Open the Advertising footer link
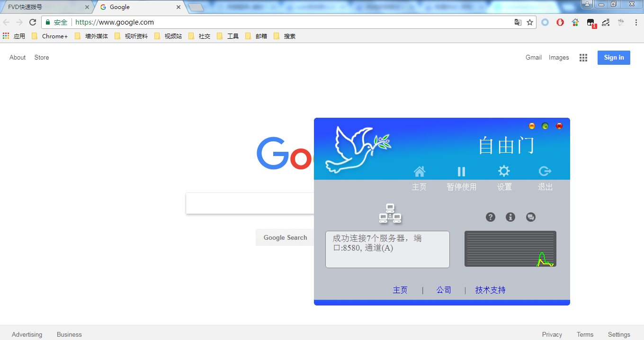The width and height of the screenshot is (644, 340). (27, 334)
